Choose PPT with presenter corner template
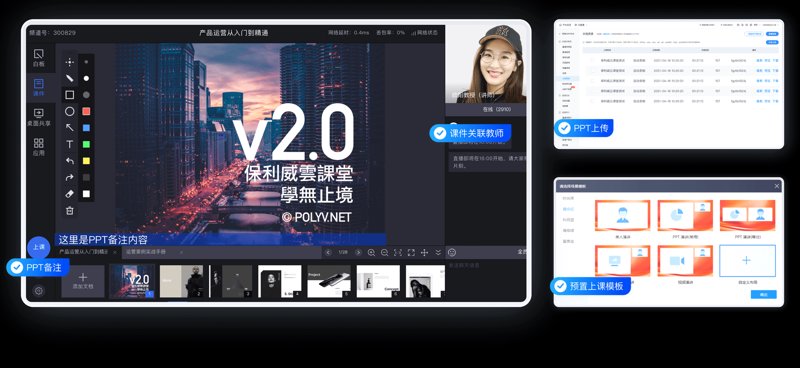 point(685,215)
